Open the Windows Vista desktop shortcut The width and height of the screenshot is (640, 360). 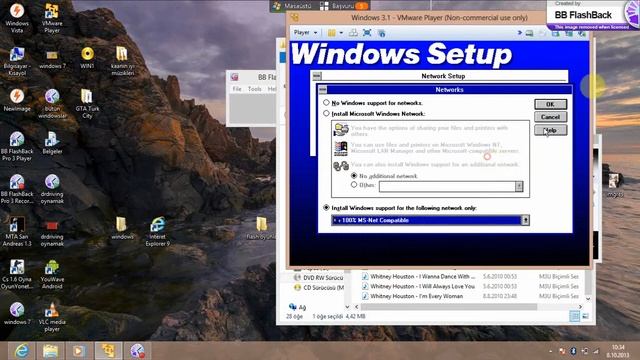point(17,18)
